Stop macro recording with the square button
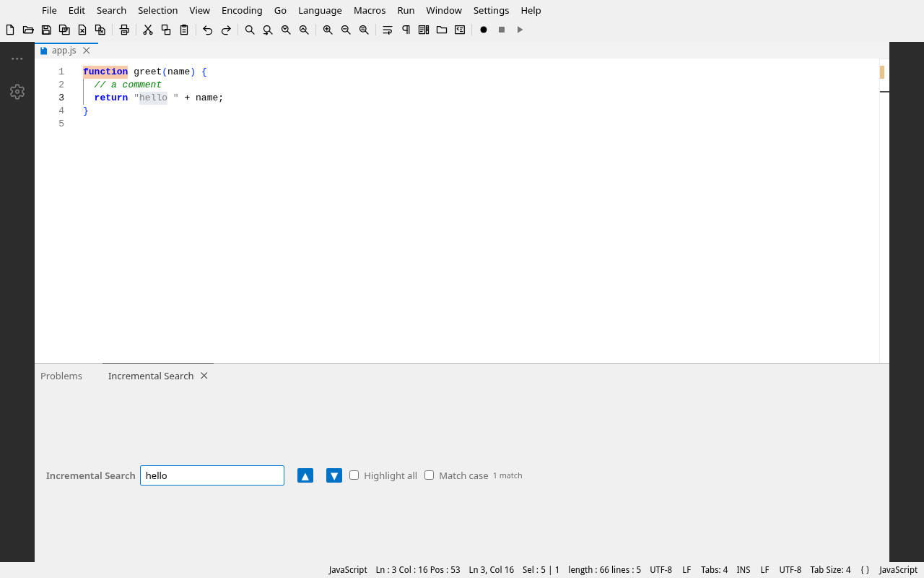Image resolution: width=924 pixels, height=578 pixels. [502, 30]
